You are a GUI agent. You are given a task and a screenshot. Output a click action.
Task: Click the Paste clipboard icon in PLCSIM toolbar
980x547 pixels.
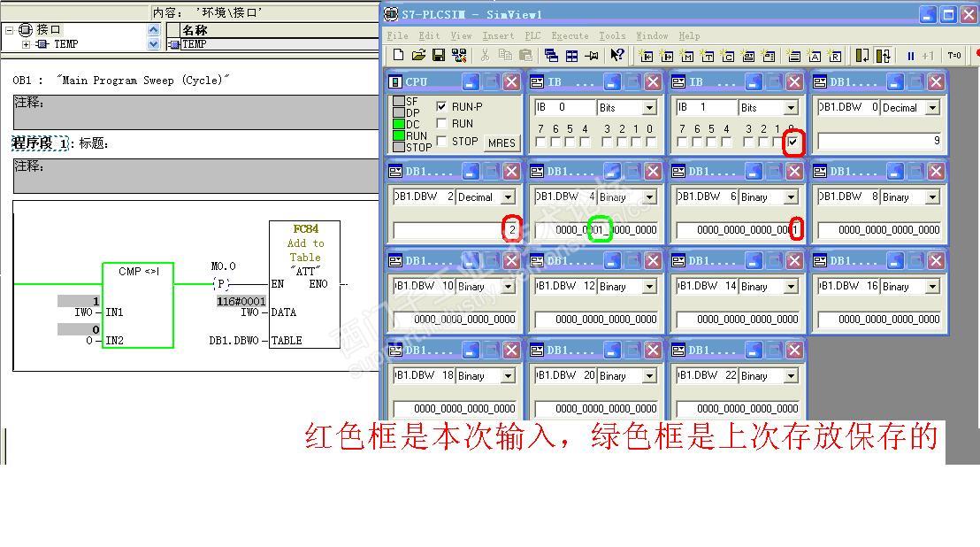(x=525, y=56)
